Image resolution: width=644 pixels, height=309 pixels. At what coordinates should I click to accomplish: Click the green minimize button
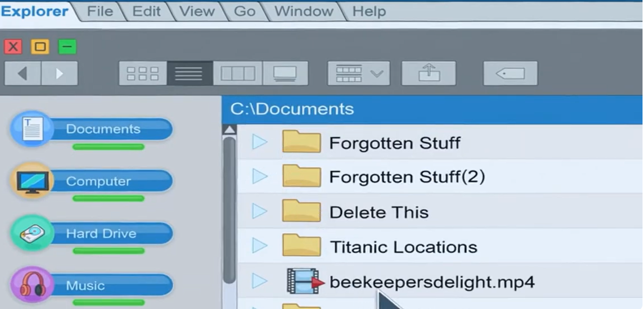click(67, 47)
